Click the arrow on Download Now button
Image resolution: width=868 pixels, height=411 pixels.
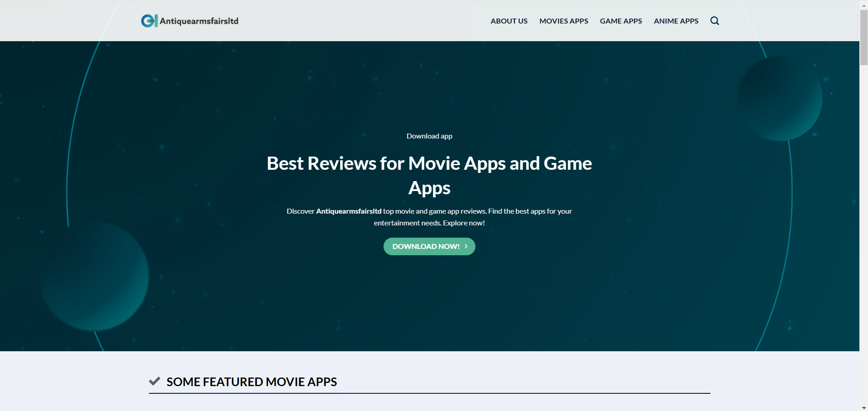coord(466,246)
